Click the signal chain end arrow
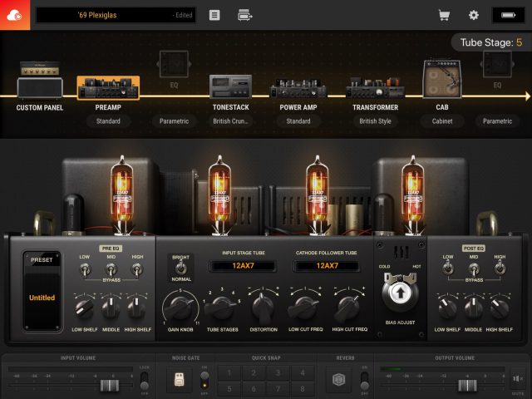The width and height of the screenshot is (532, 399). 527,96
